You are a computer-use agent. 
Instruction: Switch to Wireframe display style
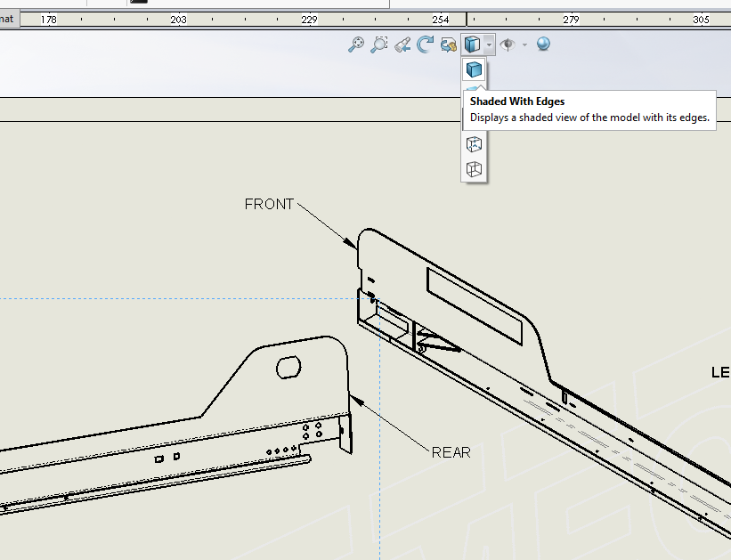tap(475, 168)
